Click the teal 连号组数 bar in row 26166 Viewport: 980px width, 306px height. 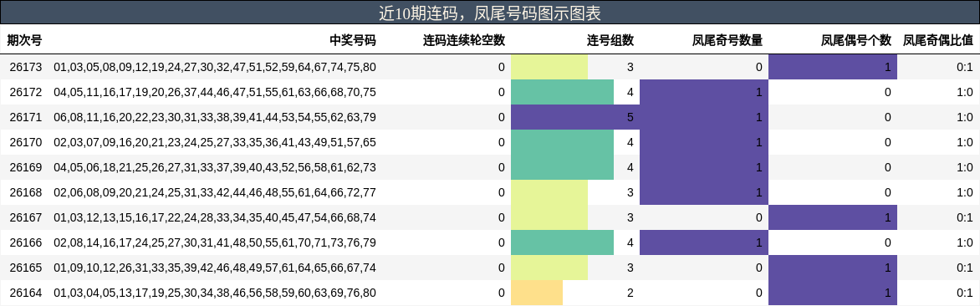pyautogui.click(x=563, y=242)
